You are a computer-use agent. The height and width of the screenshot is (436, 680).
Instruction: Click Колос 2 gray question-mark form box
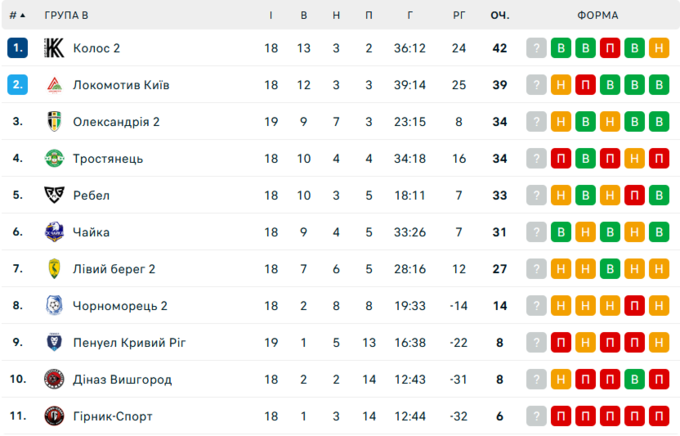tap(537, 48)
